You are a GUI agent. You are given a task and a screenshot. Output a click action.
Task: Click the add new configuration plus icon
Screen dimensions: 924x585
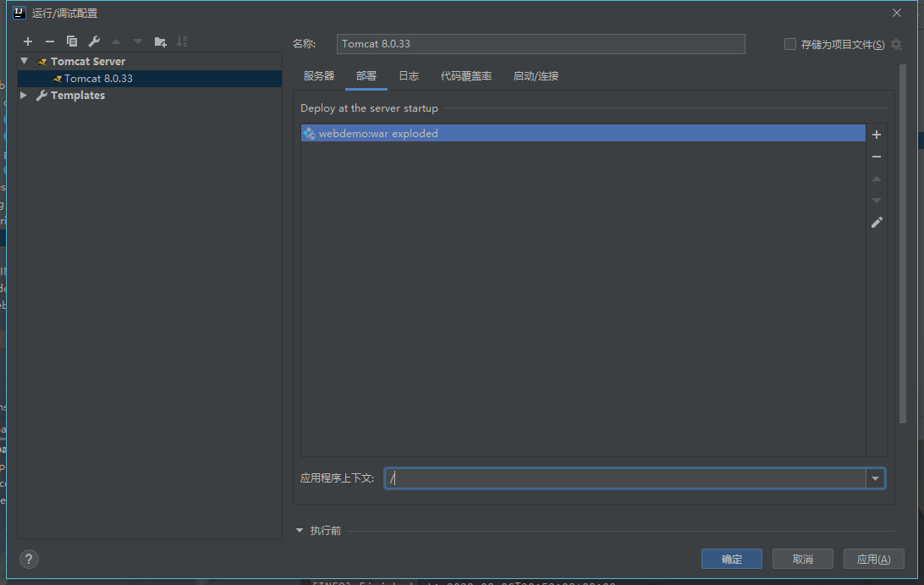coord(28,41)
